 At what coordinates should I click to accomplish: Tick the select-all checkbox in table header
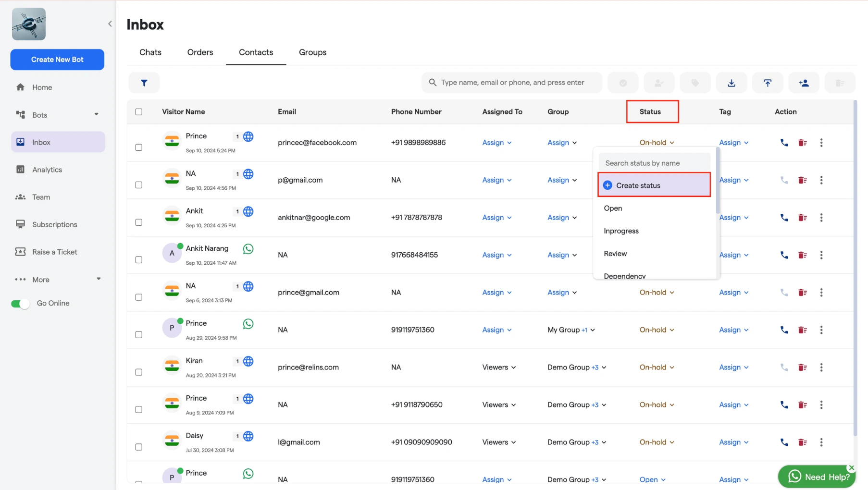(x=139, y=112)
